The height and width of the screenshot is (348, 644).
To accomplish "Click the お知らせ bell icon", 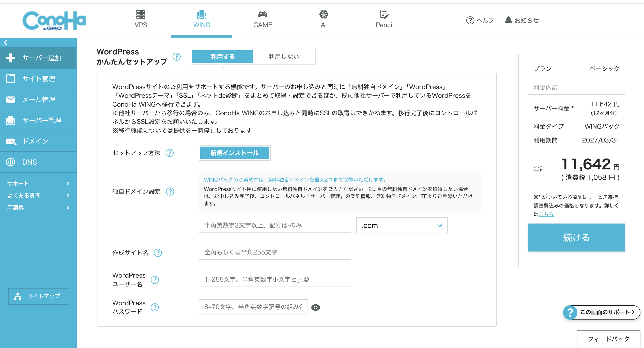I will tap(508, 20).
